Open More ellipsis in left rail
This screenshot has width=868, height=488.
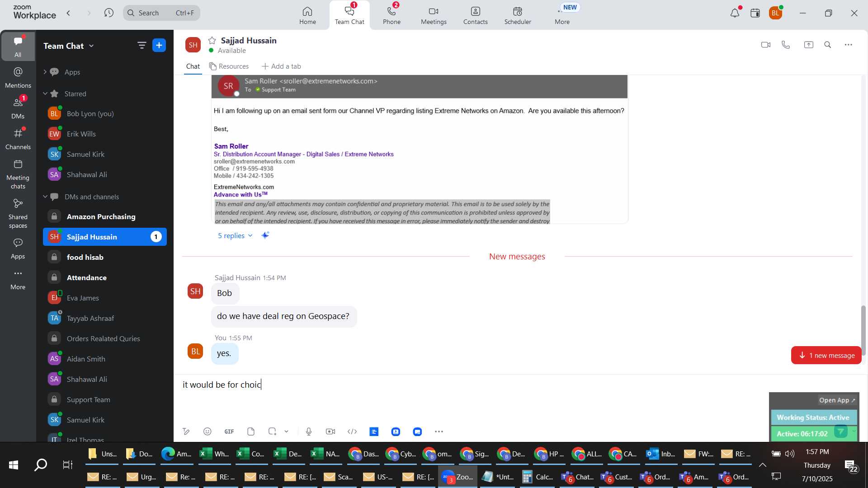click(x=18, y=279)
